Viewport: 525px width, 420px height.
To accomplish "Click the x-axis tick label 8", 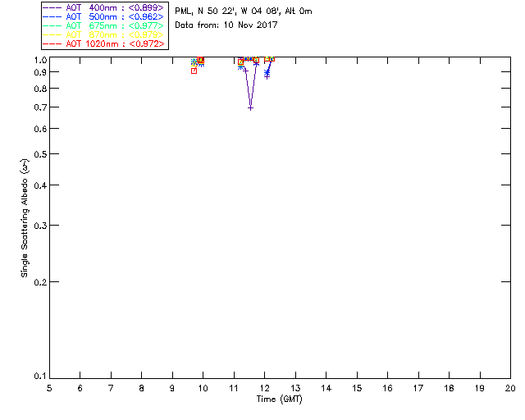I will 142,389.
